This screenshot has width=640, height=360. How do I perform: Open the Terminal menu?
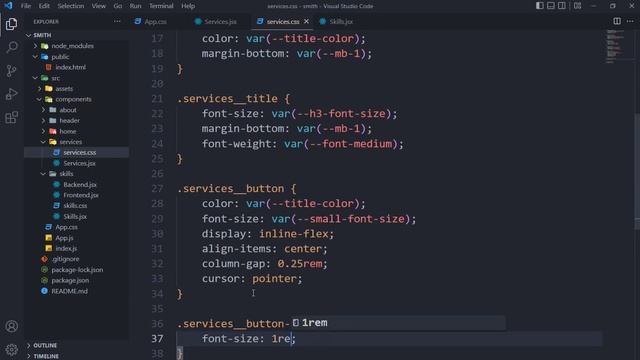pyautogui.click(x=161, y=6)
